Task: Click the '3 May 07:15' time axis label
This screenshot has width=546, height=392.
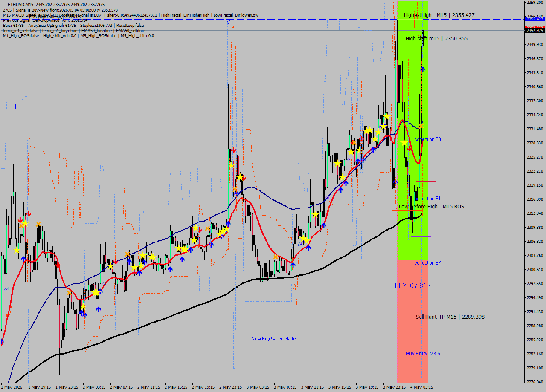Action: tap(285, 387)
